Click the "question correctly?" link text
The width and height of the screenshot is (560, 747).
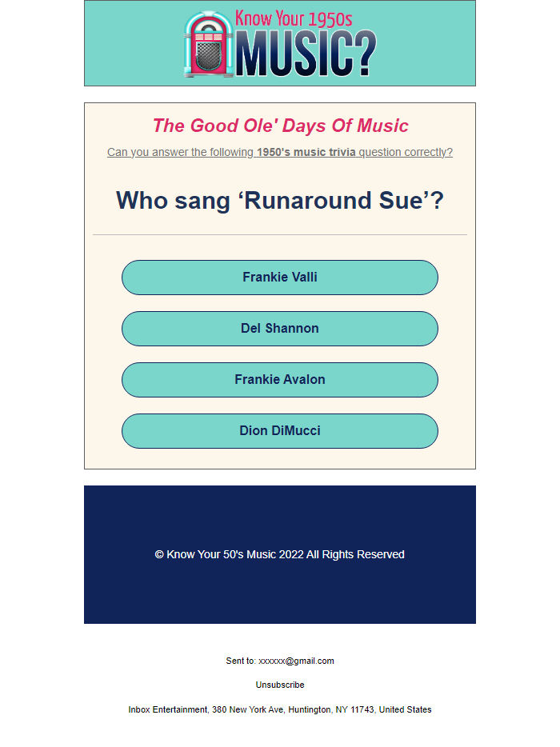[406, 153]
